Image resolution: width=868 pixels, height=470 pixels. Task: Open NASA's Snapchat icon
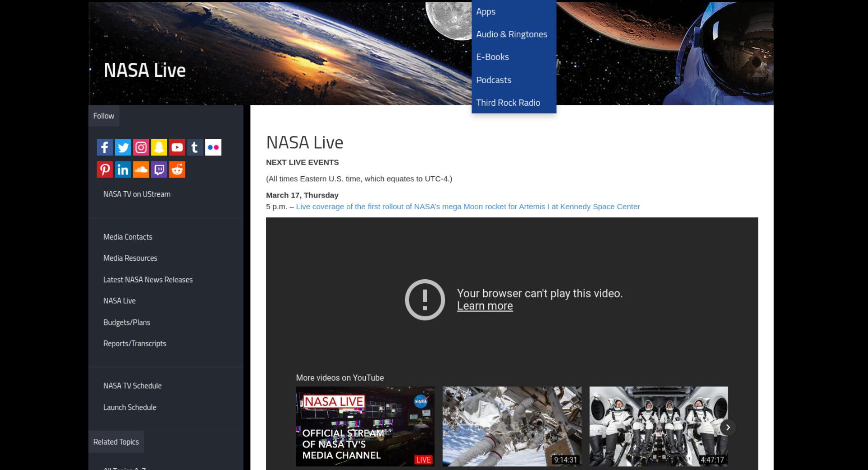click(159, 147)
